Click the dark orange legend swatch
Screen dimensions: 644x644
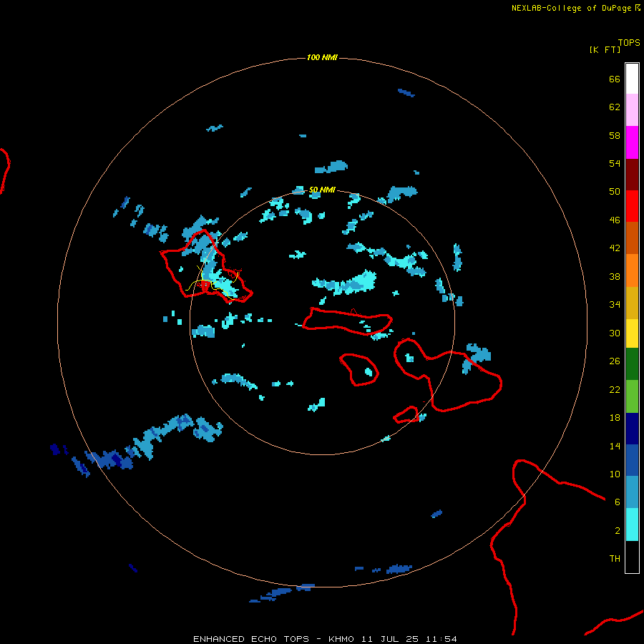(x=632, y=238)
